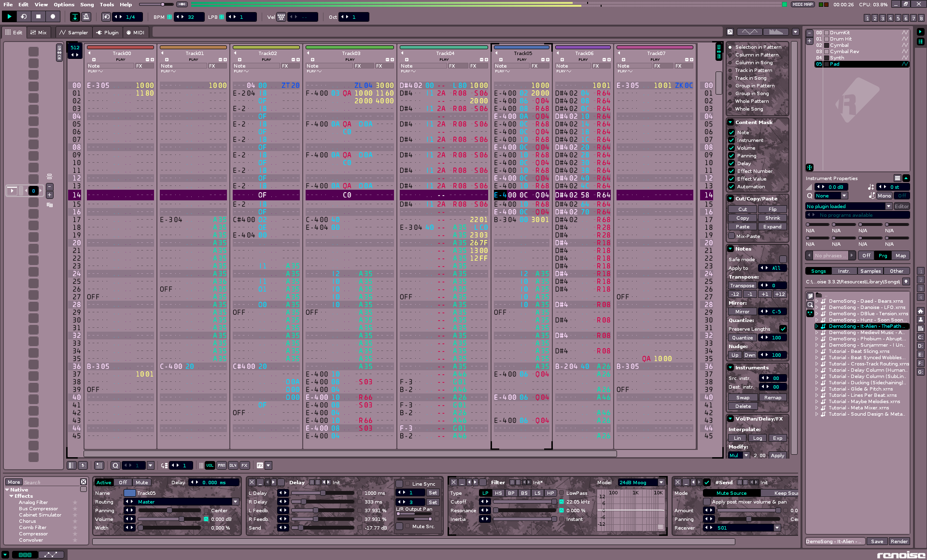Clear the effects search with X icon
Screen dimensions: 927x560
[84, 482]
